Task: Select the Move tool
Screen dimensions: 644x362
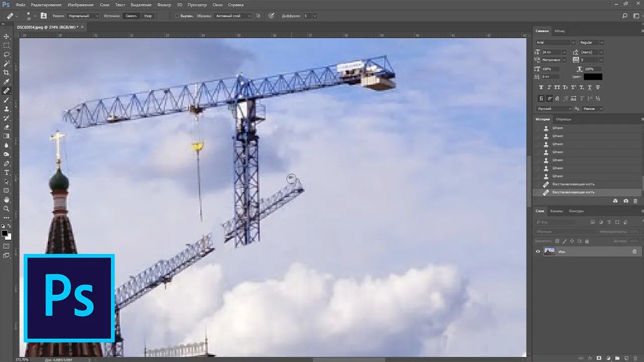Action: coord(7,37)
